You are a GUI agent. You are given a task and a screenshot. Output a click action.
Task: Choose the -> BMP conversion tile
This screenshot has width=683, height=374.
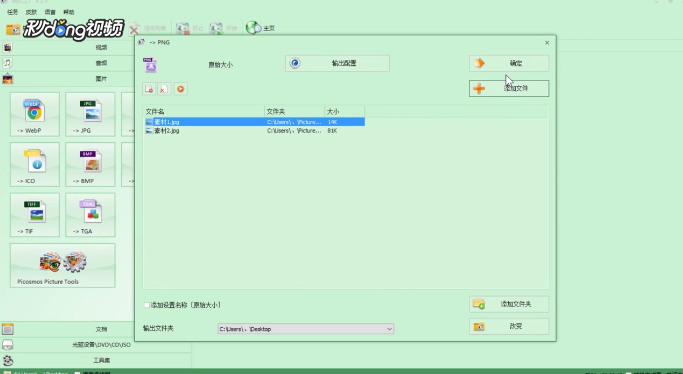point(90,165)
